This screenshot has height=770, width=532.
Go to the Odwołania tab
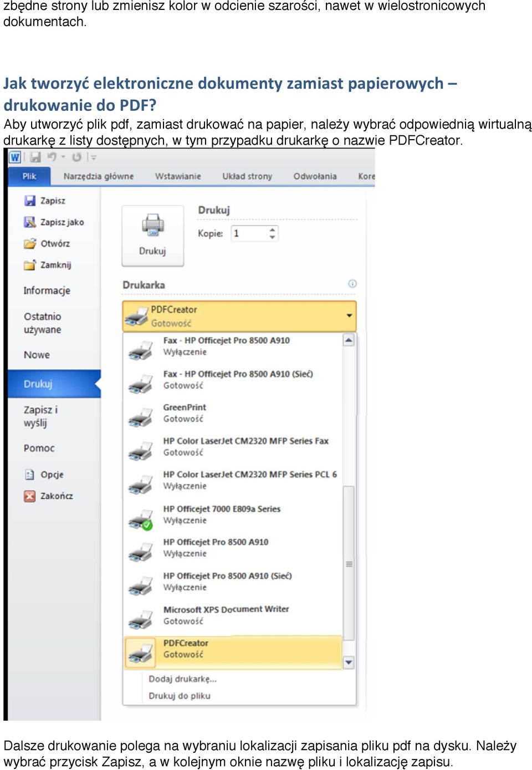click(315, 176)
